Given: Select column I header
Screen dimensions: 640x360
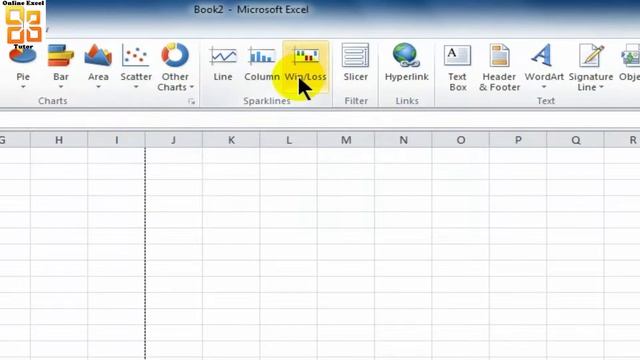Looking at the screenshot, I should coord(116,140).
